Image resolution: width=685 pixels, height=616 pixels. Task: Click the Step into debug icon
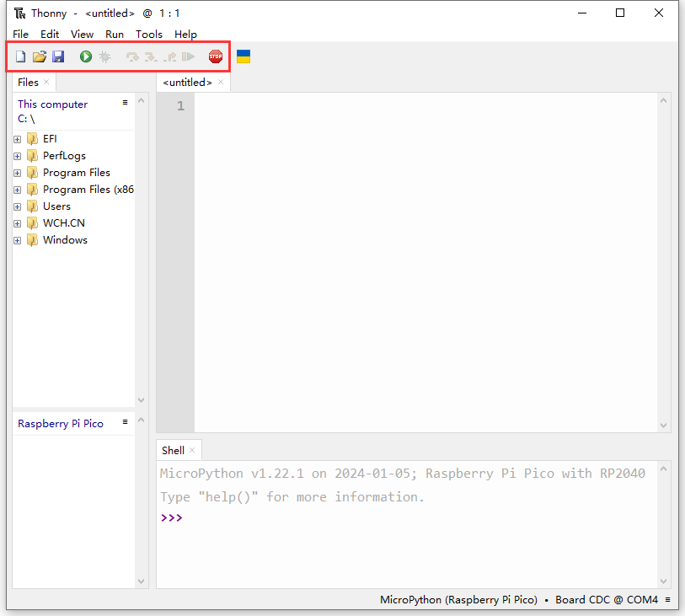[151, 56]
